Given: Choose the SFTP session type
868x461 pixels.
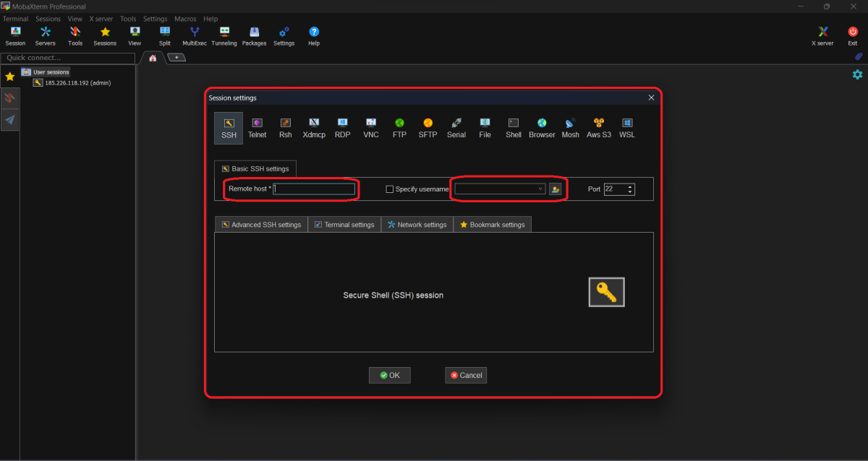Looking at the screenshot, I should click(427, 127).
